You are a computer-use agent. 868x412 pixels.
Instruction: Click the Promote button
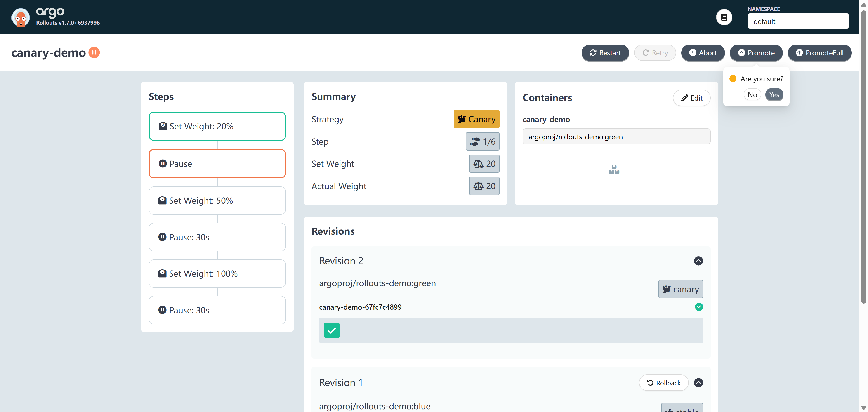756,53
